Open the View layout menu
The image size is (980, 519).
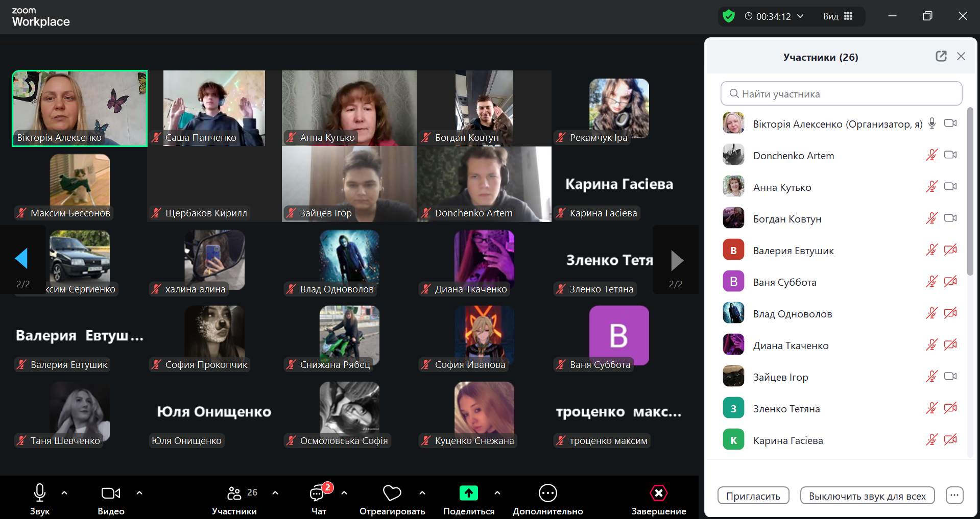coord(838,16)
